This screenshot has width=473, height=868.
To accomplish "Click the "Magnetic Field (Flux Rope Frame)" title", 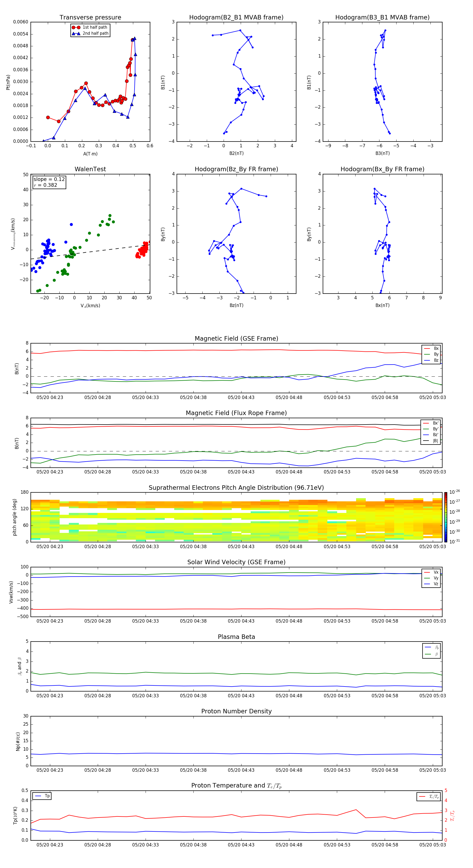I will (x=236, y=413).
